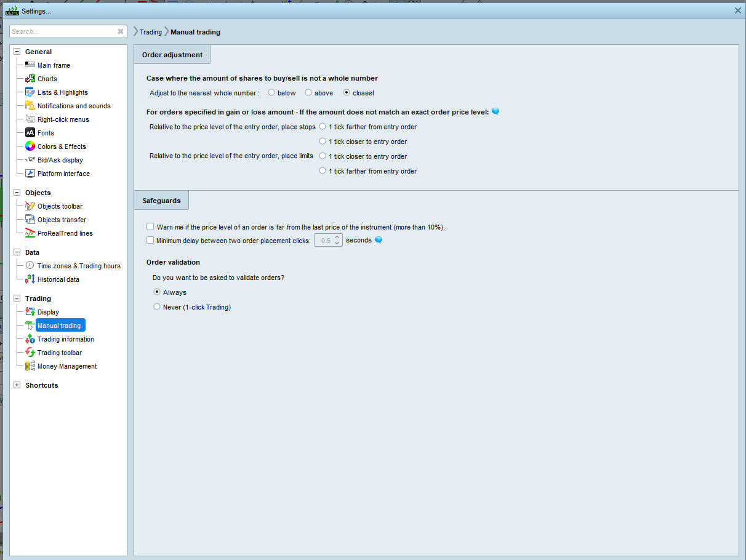
Task: Click the Shortcuts heading
Action: 42,385
